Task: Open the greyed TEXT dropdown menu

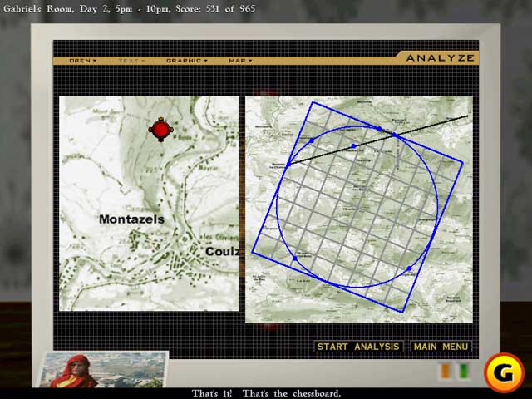Action: 131,61
